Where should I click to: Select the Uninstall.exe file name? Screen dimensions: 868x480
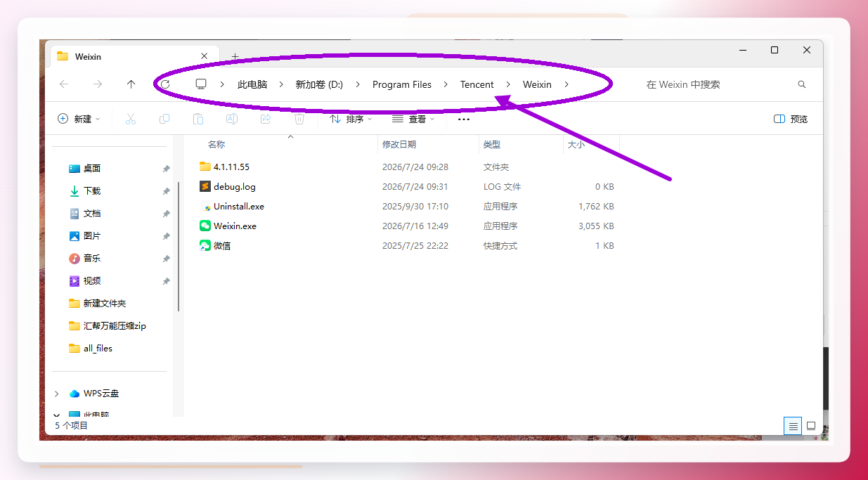(239, 207)
